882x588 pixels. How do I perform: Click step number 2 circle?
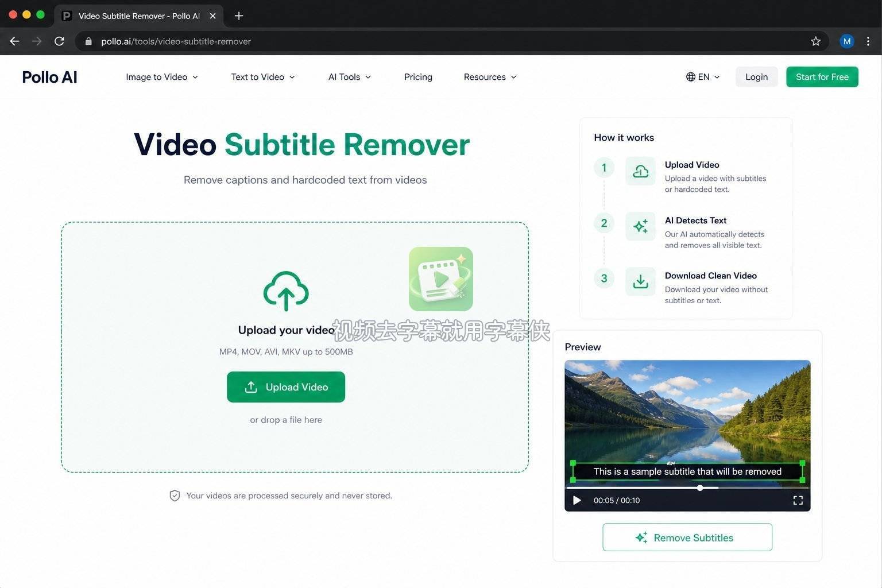(604, 223)
